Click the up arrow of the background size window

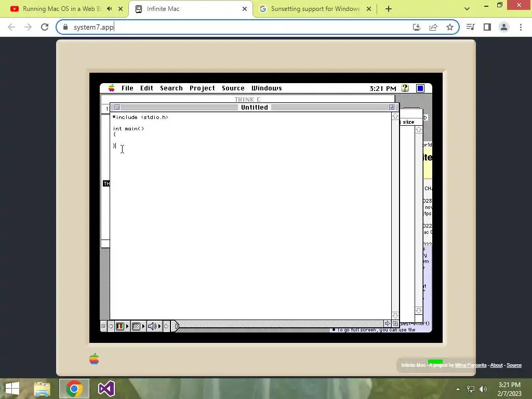click(x=419, y=129)
